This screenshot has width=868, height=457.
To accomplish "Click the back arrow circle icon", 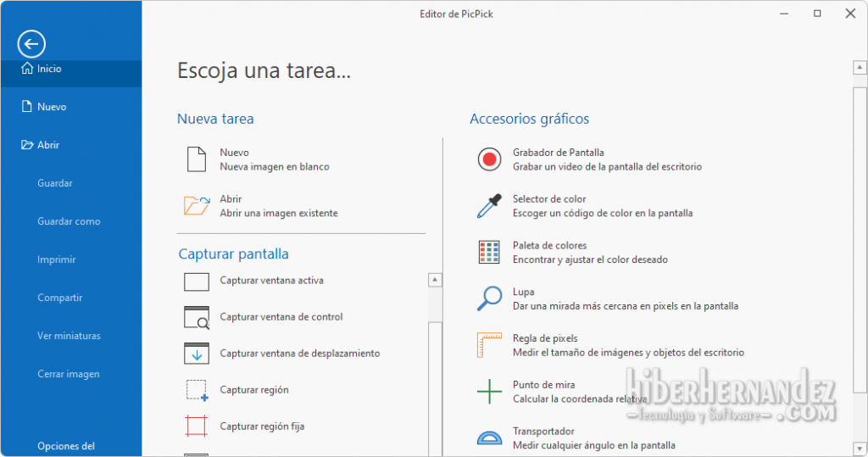I will click(31, 44).
